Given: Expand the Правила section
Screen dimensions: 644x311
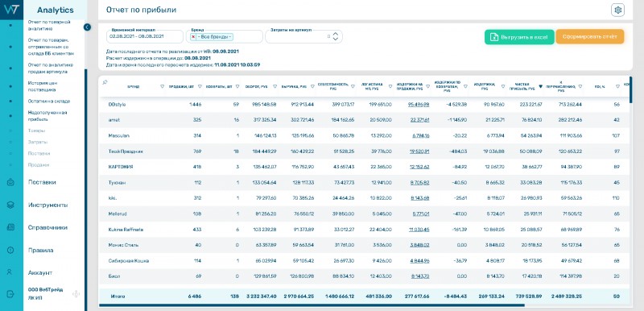Looking at the screenshot, I should [41, 251].
